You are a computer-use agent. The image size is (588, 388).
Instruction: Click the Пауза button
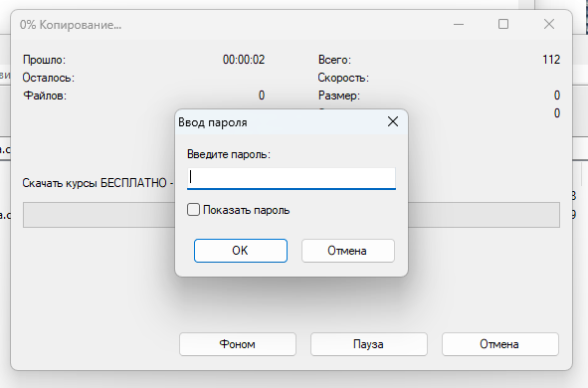tap(369, 344)
